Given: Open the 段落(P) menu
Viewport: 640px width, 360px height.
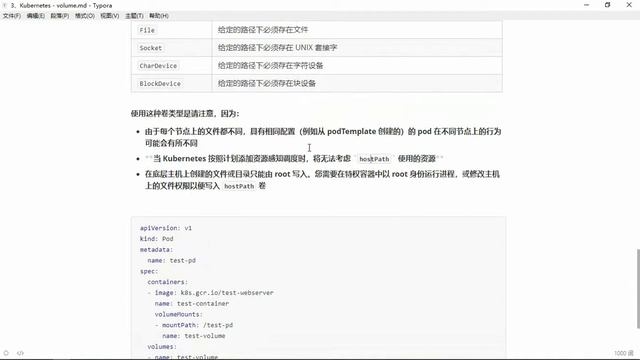Looking at the screenshot, I should [60, 16].
